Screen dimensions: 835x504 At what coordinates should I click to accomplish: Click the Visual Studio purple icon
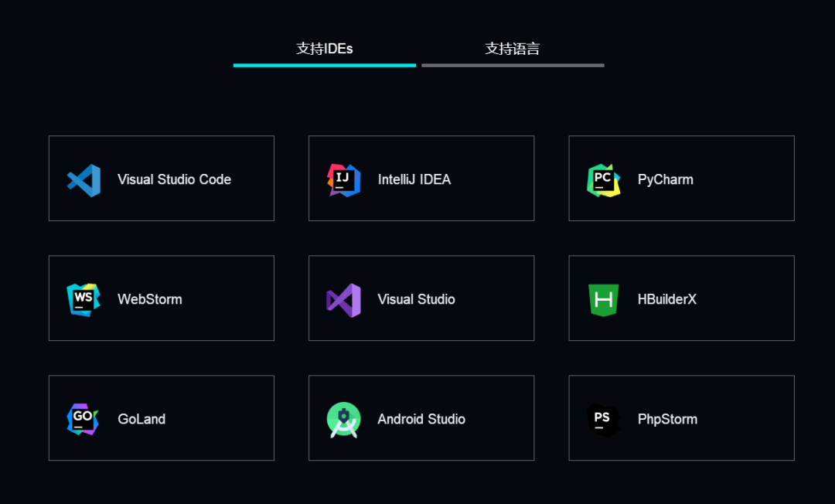[343, 298]
